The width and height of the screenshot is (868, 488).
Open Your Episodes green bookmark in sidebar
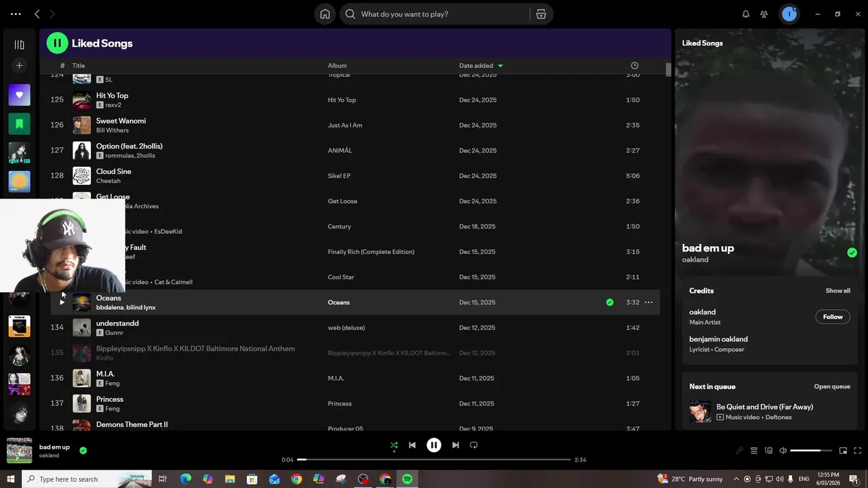coord(19,124)
